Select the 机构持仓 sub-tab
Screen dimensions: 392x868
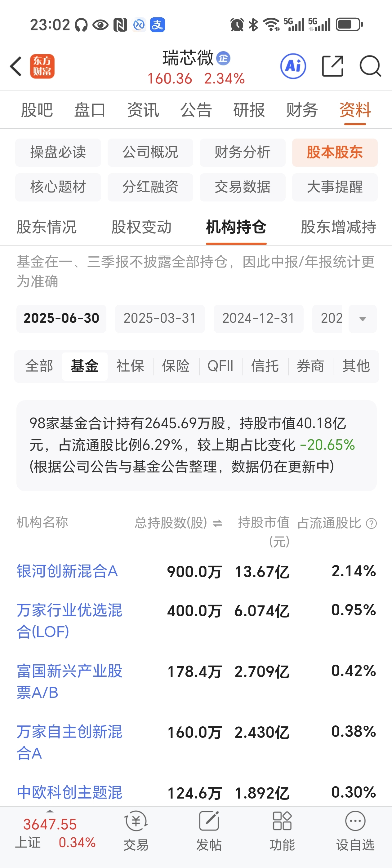236,227
